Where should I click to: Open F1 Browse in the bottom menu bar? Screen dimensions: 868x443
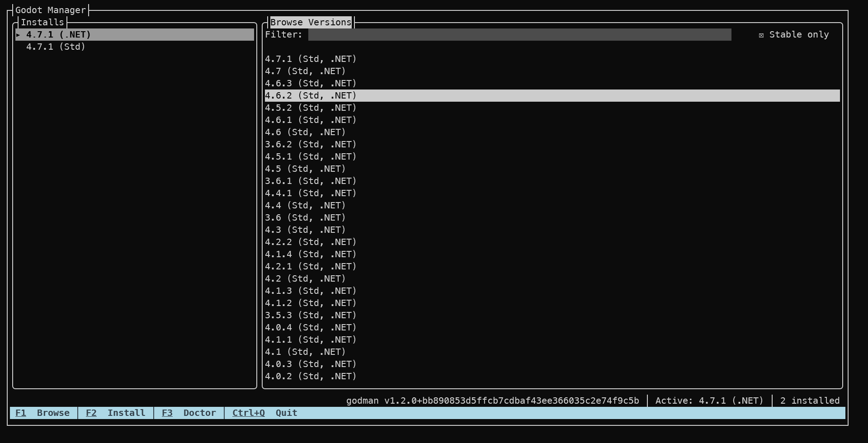(42, 413)
